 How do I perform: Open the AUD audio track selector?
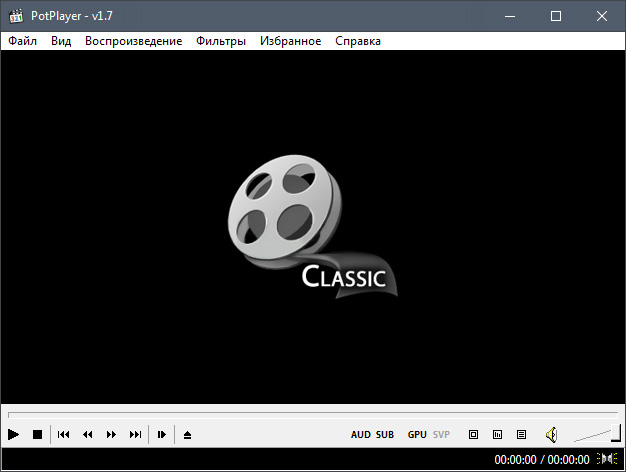point(361,434)
